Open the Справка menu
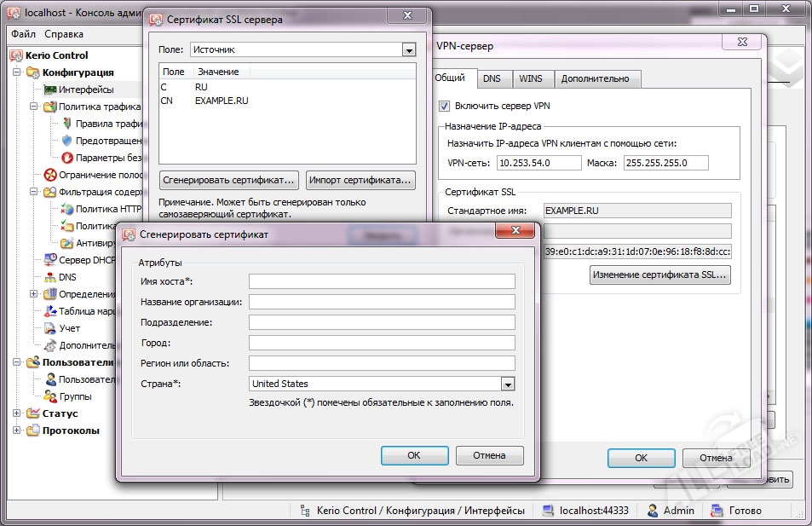The height and width of the screenshot is (526, 812). point(64,34)
